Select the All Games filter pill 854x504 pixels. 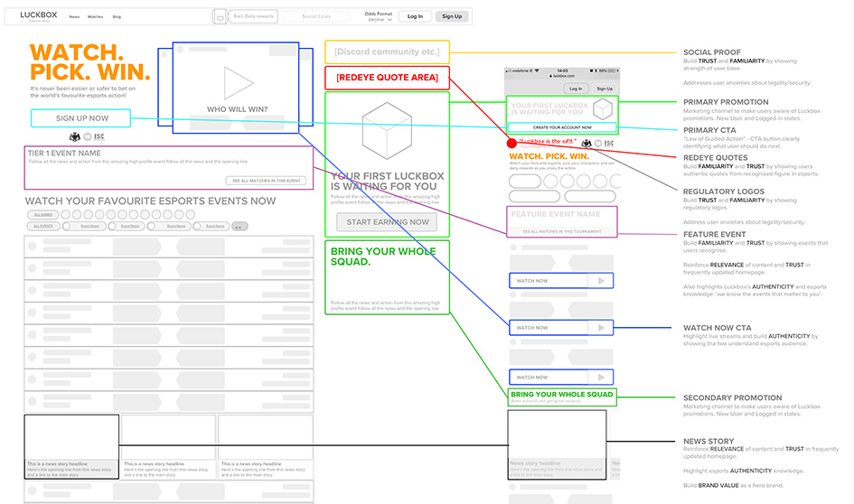tap(41, 215)
